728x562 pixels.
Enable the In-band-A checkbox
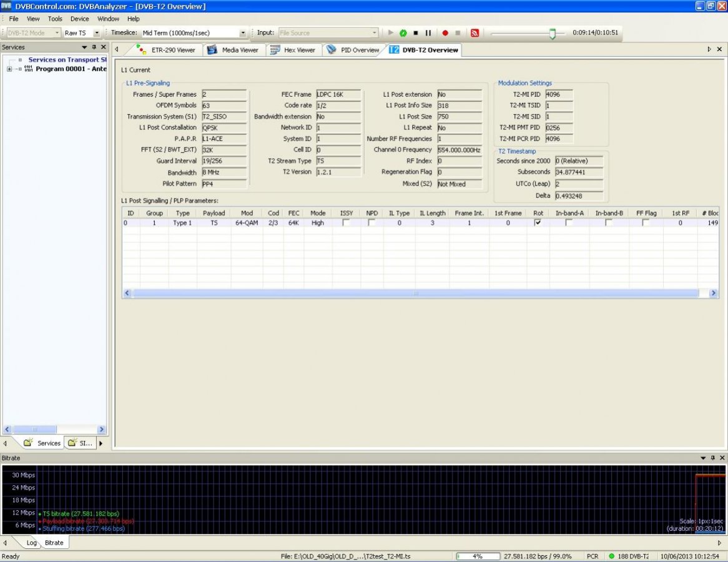569,223
